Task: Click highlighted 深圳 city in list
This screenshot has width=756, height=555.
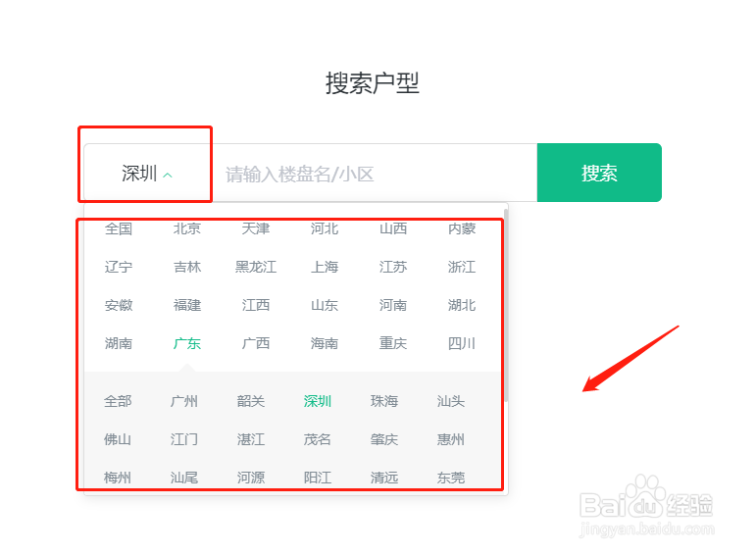Action: click(x=318, y=401)
